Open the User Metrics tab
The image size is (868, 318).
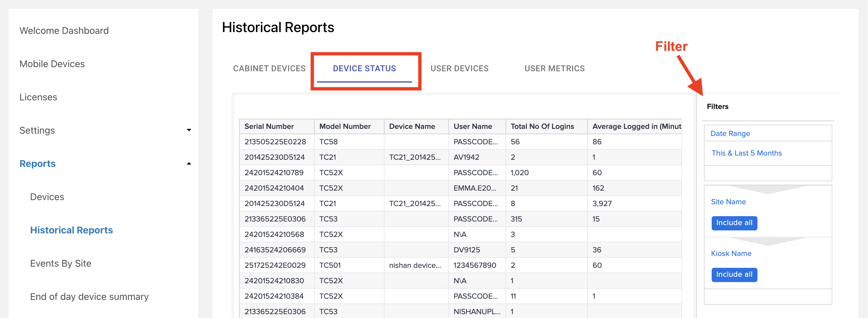pyautogui.click(x=554, y=68)
